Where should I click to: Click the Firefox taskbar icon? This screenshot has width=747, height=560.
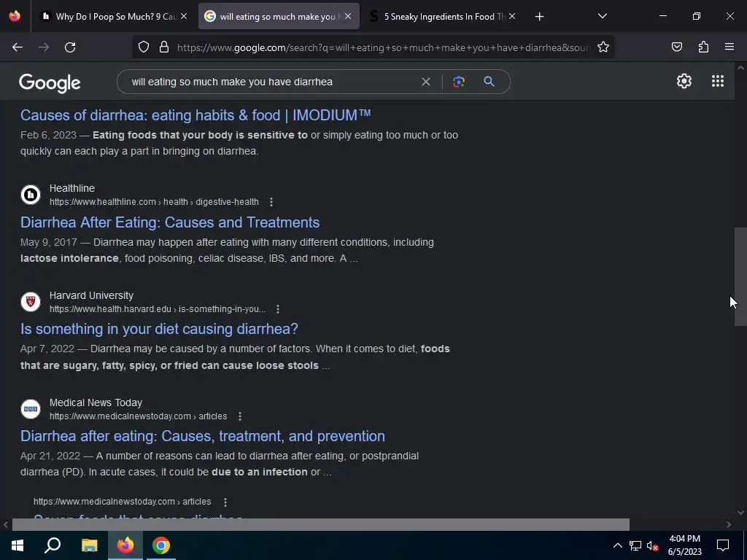coord(125,545)
